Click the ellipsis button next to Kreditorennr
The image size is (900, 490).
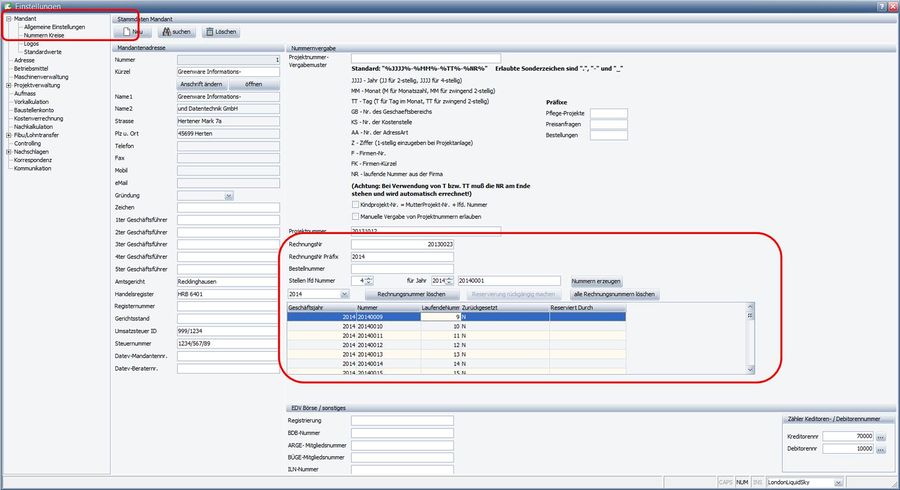pos(881,437)
